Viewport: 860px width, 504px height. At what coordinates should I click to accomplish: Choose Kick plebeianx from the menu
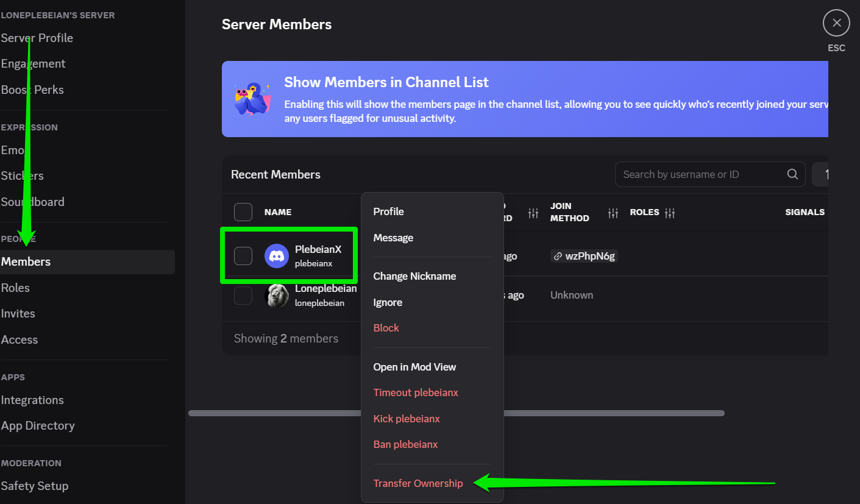pos(407,419)
